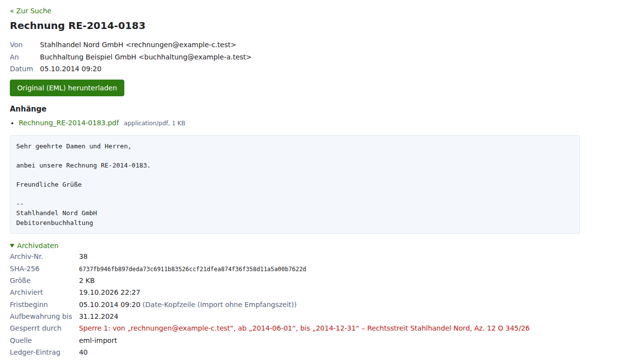Download the original EML file

67,88
